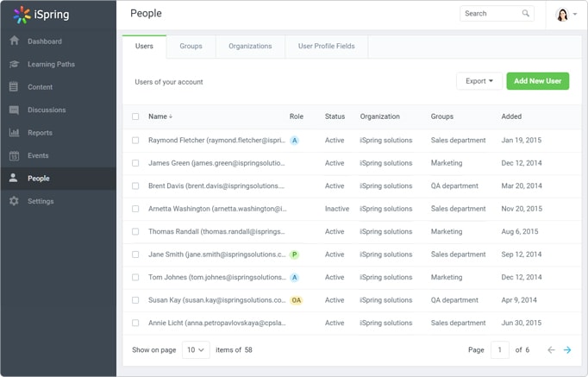
Task: Check the box for Raymond Fletcher
Action: click(x=135, y=140)
